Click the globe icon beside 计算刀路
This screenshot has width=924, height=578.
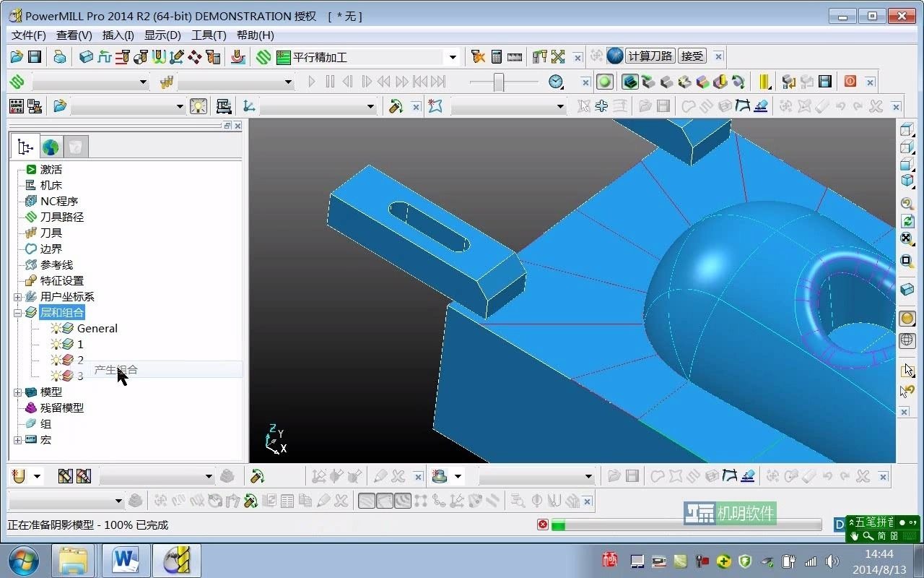click(x=615, y=56)
